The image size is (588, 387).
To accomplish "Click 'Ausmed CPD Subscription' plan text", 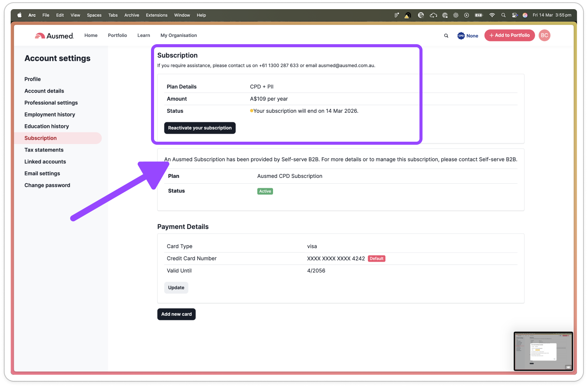I will click(290, 176).
